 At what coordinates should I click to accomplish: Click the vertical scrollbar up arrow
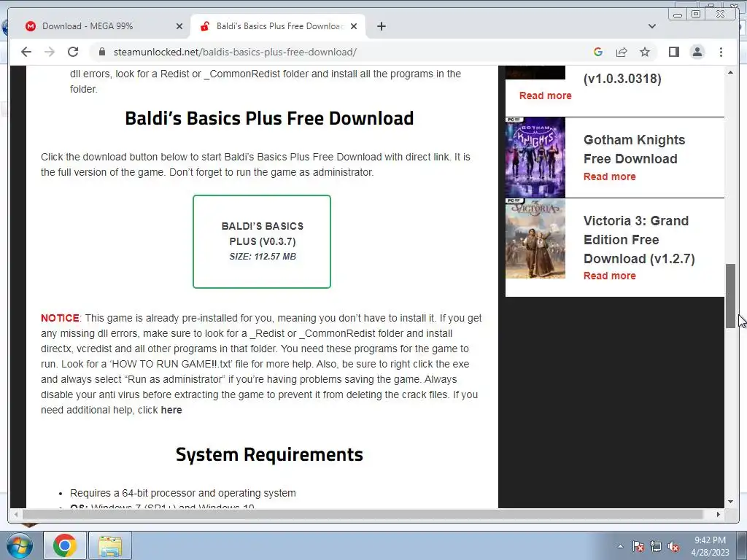(730, 72)
